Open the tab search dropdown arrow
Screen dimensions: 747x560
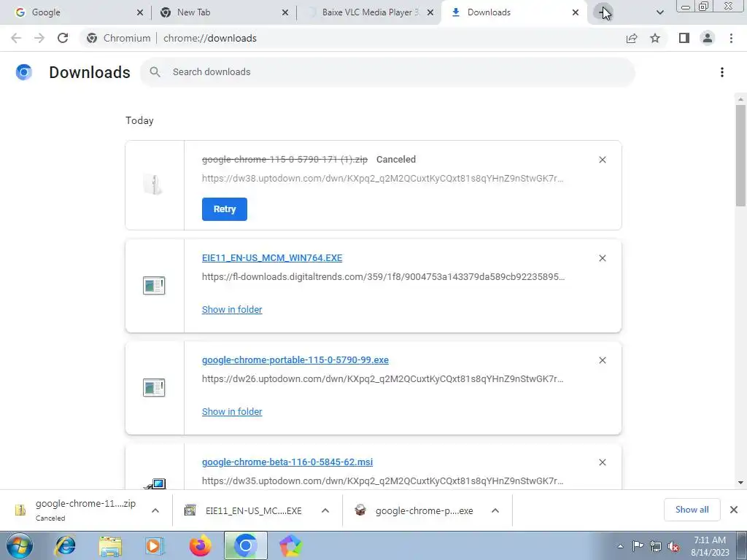pos(659,12)
